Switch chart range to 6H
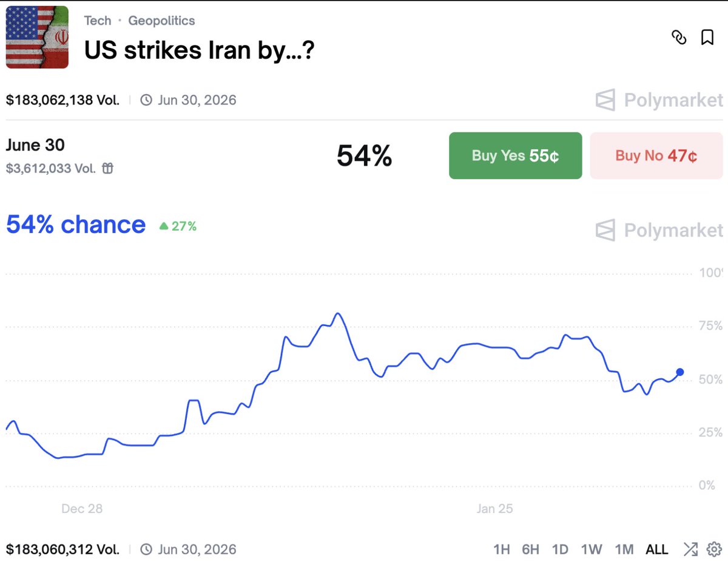Screen dimensions: 728x561 coord(530,549)
